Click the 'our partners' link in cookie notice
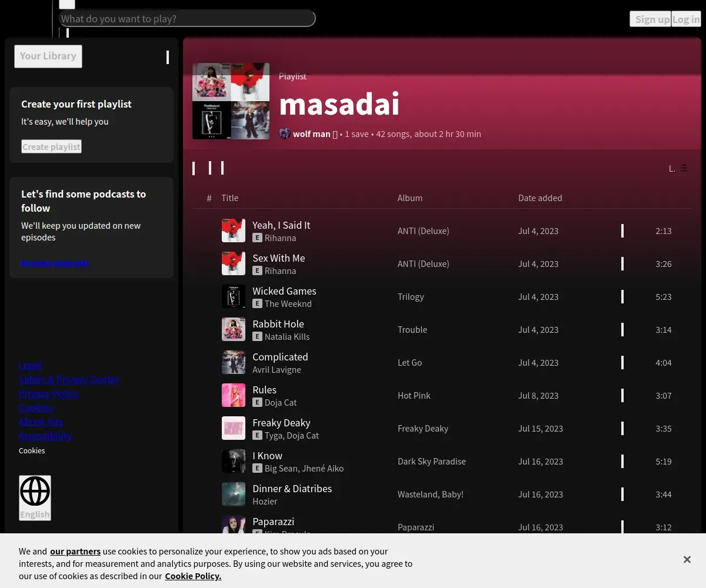 (x=75, y=551)
